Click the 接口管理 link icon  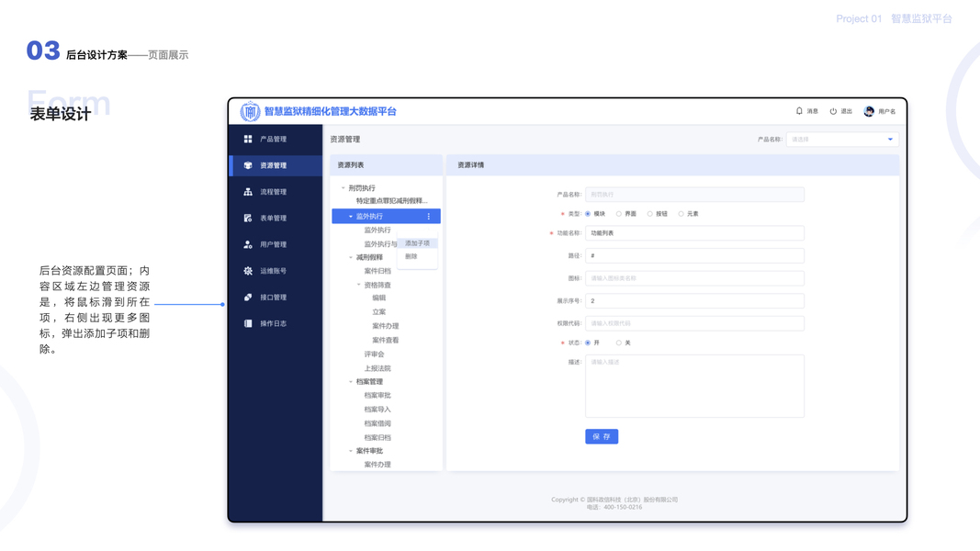pos(248,297)
